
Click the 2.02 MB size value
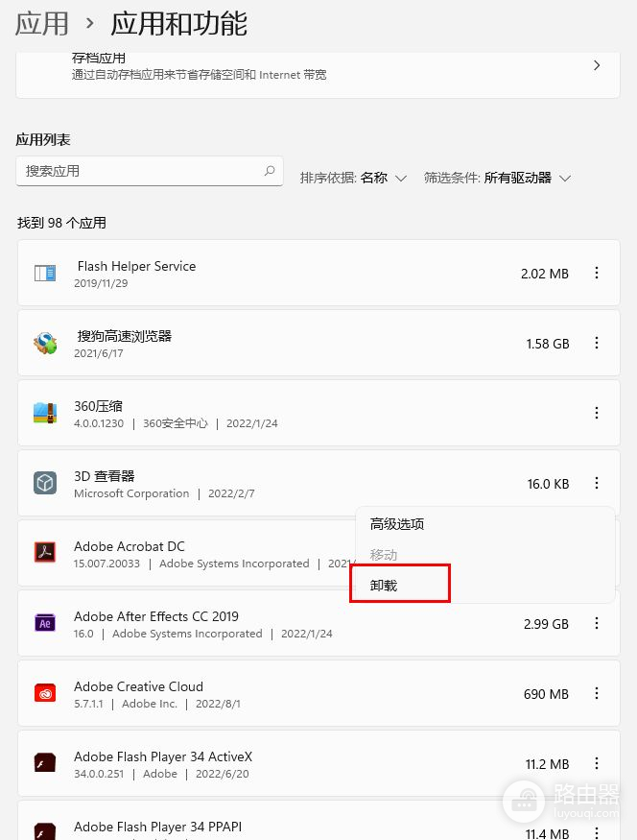(x=545, y=274)
